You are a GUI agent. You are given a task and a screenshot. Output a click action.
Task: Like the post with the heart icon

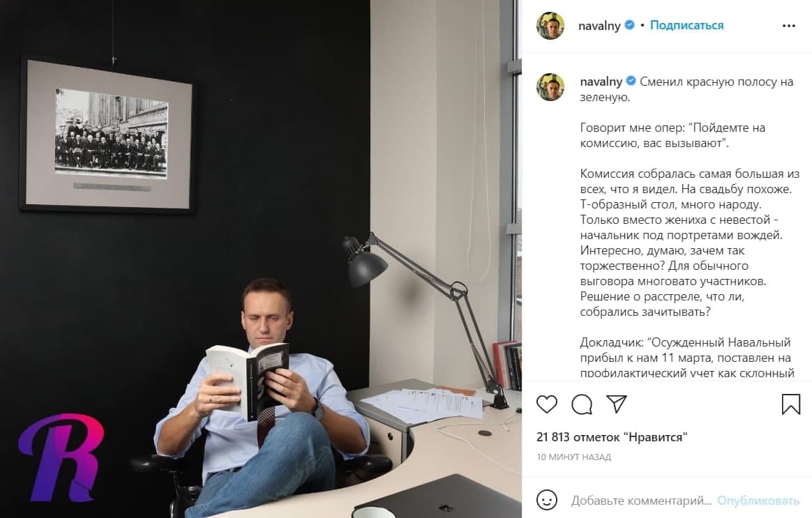point(546,404)
